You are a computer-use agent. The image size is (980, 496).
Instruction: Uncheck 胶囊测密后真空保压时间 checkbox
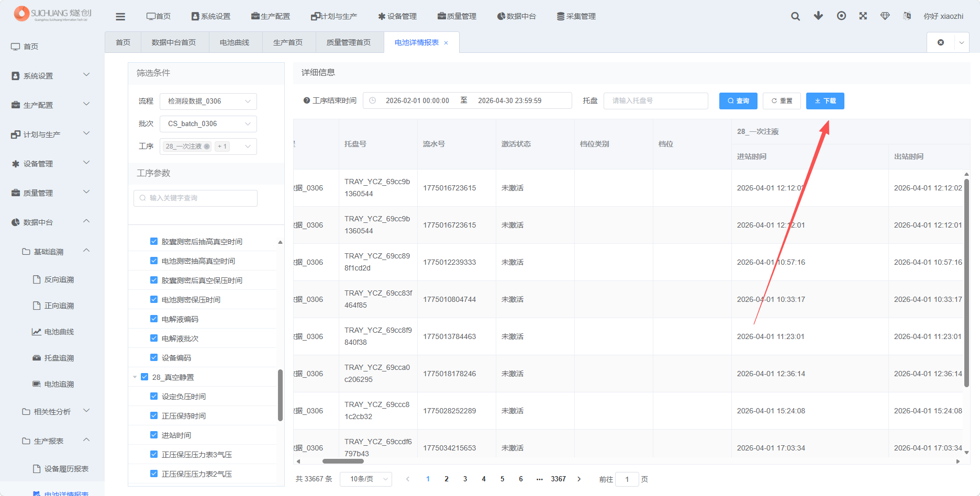(x=154, y=280)
